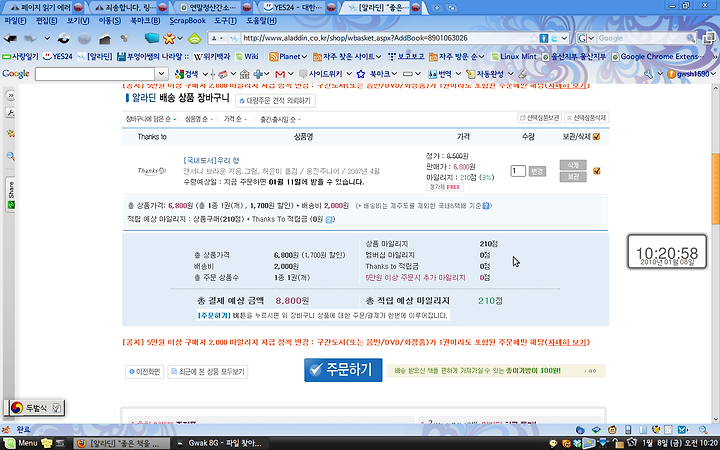Click the sidebar magnifier icon
The width and height of the screenshot is (720, 450).
click(x=10, y=156)
